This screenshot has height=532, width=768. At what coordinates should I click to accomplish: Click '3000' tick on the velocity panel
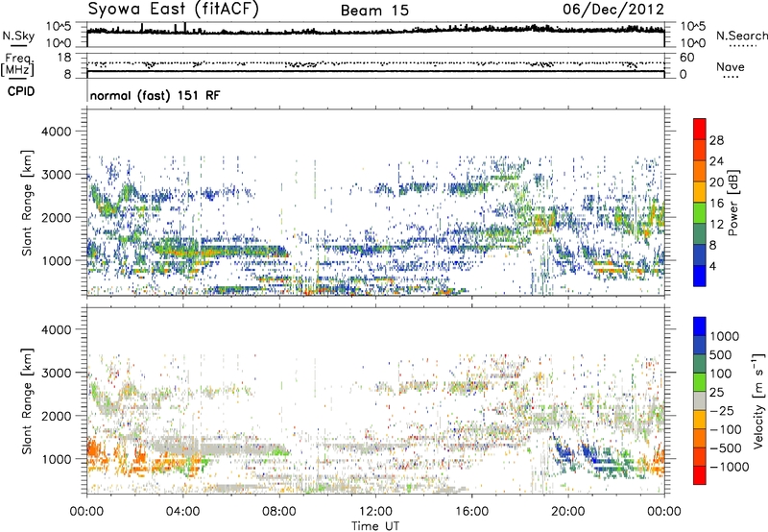click(57, 373)
